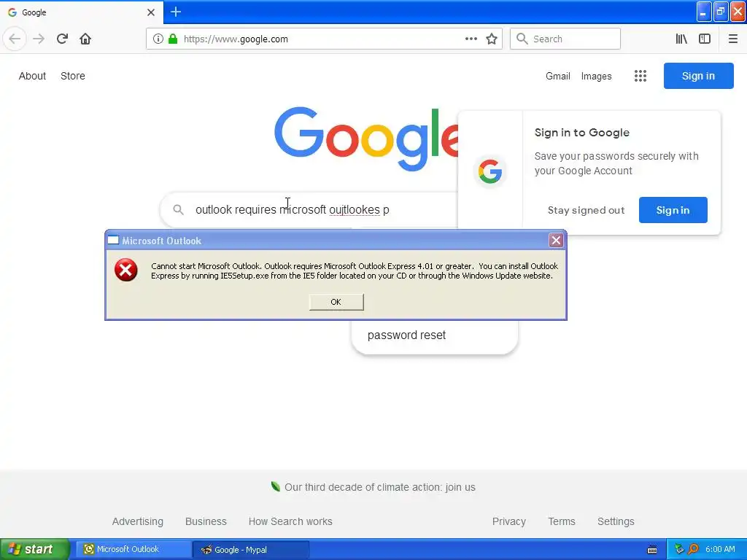Click the magnifier in Google search box
Image resolution: width=747 pixels, height=560 pixels.
(178, 209)
